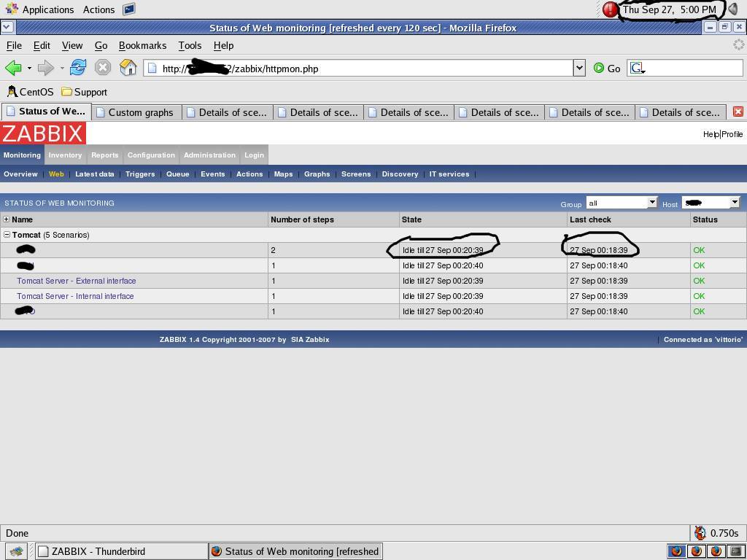Screen dimensions: 747x560
Task: Select the Monitoring main tab
Action: (22, 155)
